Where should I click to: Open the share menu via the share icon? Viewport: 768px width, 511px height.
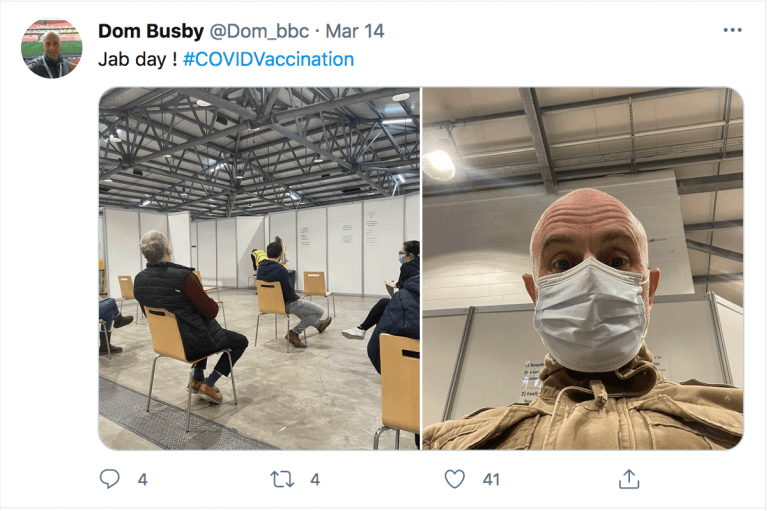(628, 480)
